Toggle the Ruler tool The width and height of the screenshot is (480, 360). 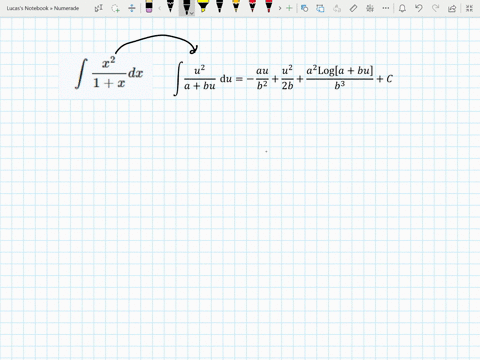tap(353, 8)
